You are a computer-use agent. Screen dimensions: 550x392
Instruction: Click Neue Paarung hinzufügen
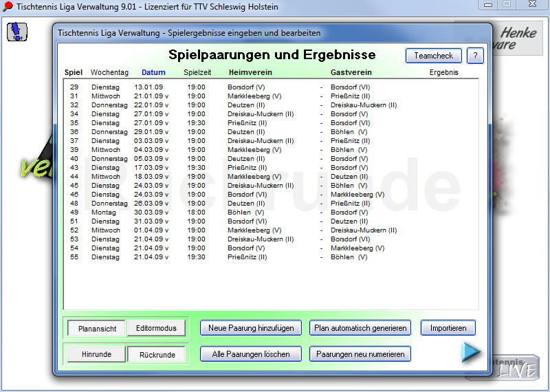[251, 328]
